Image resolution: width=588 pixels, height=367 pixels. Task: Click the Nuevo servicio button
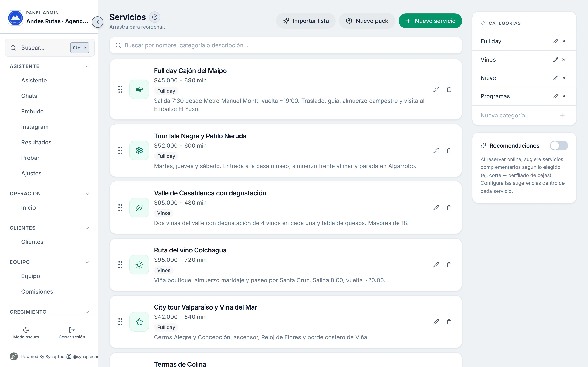pos(430,21)
